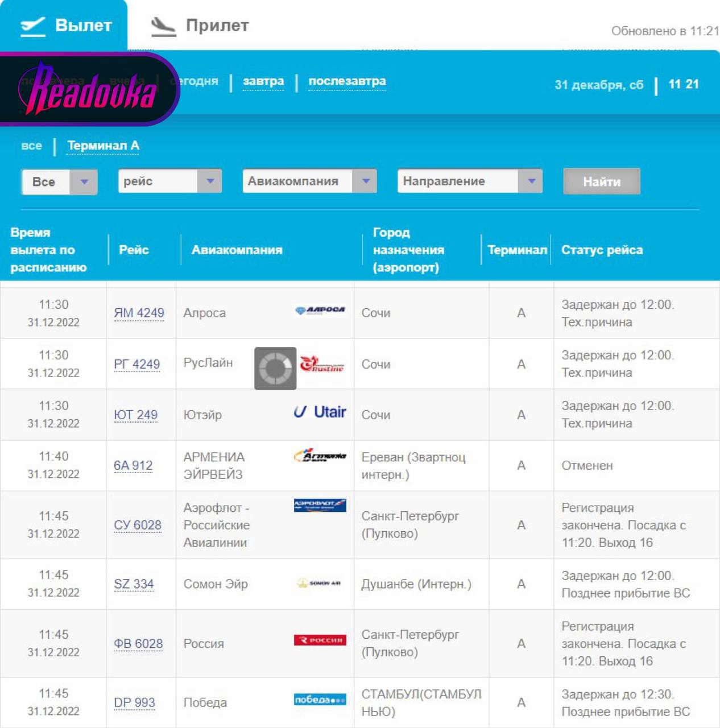Click the РусЛайн airline name
The width and height of the screenshot is (720, 728).
pos(208,363)
